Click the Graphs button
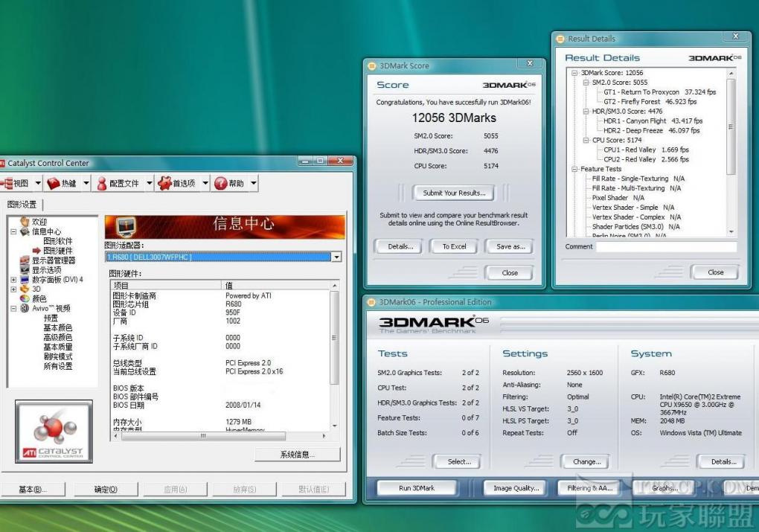 pyautogui.click(x=664, y=488)
